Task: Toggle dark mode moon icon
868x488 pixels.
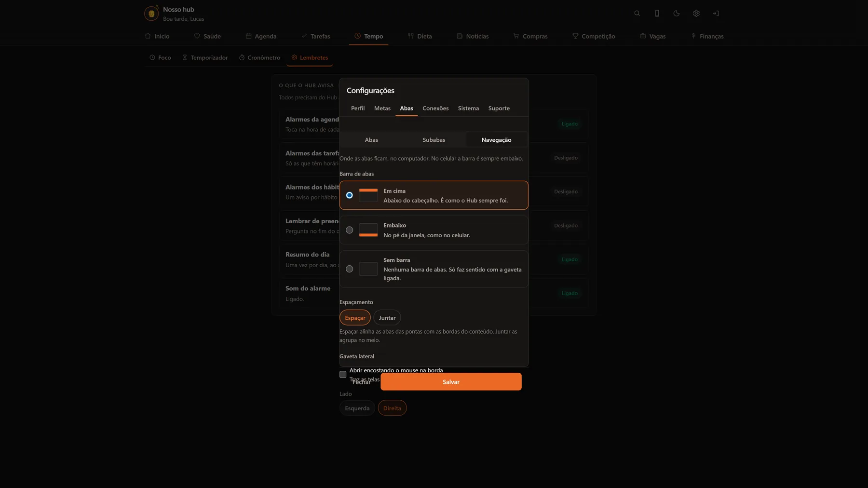Action: point(677,14)
